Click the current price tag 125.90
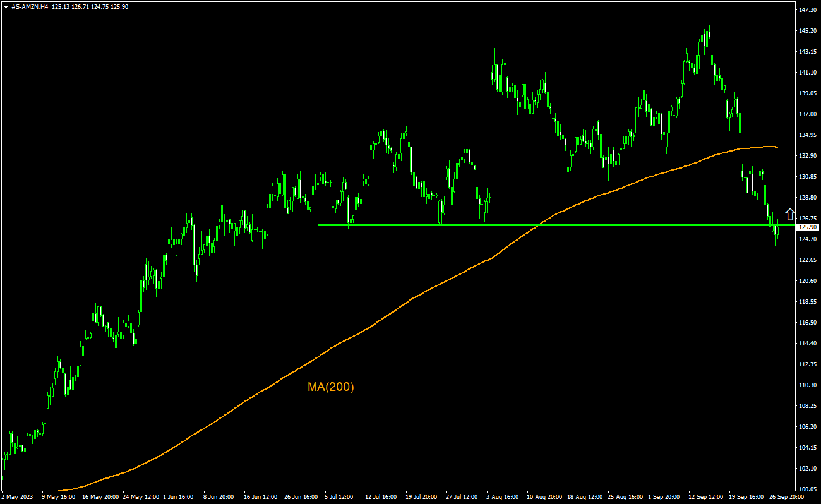Screen dimensions: 821x504 coord(808,227)
